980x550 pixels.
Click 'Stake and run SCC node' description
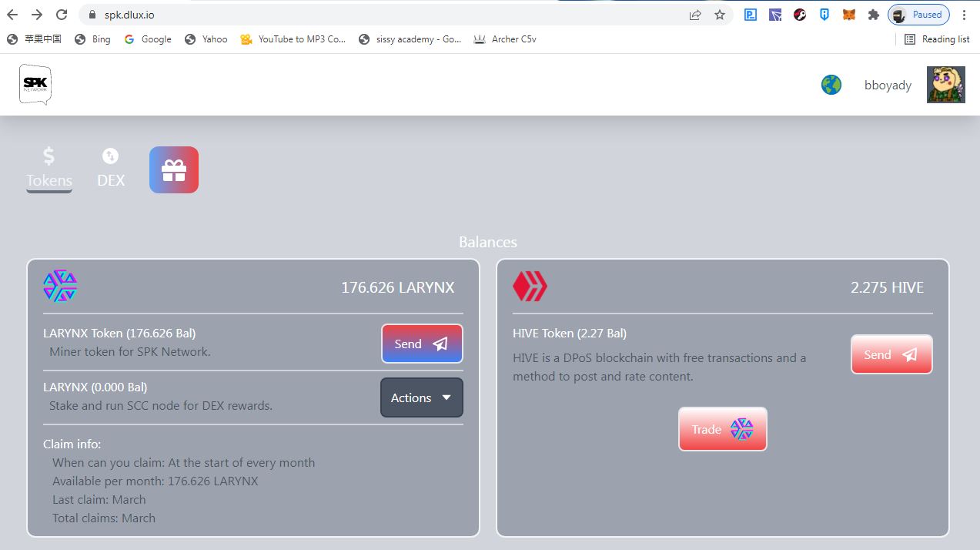[161, 405]
